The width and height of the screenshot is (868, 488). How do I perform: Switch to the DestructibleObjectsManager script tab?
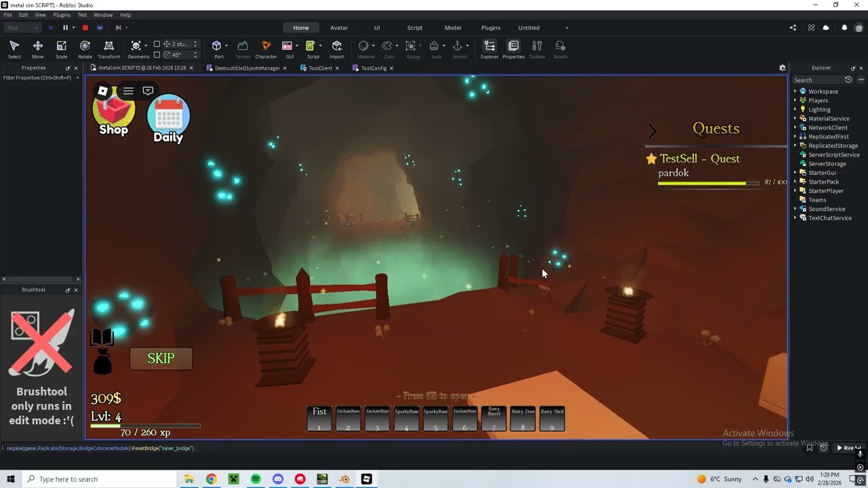(247, 68)
